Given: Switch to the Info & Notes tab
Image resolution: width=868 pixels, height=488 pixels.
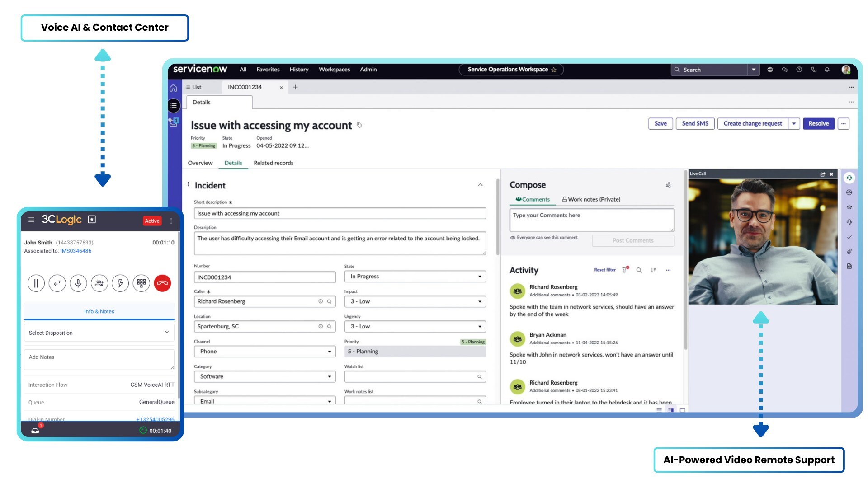Looking at the screenshot, I should [x=99, y=311].
